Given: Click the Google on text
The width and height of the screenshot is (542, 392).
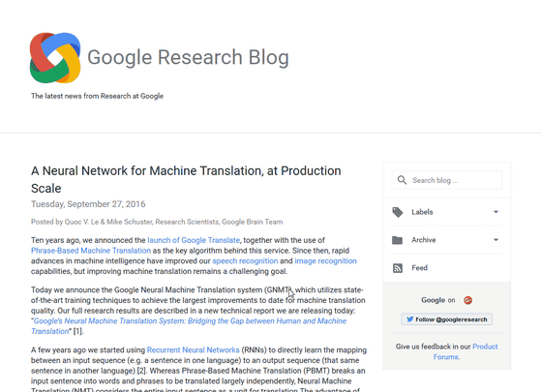Looking at the screenshot, I should tap(437, 300).
